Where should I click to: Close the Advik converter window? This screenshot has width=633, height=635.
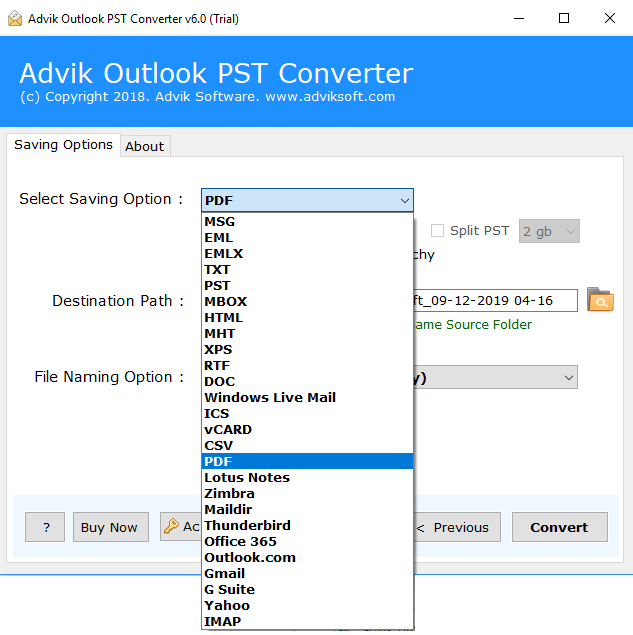610,18
